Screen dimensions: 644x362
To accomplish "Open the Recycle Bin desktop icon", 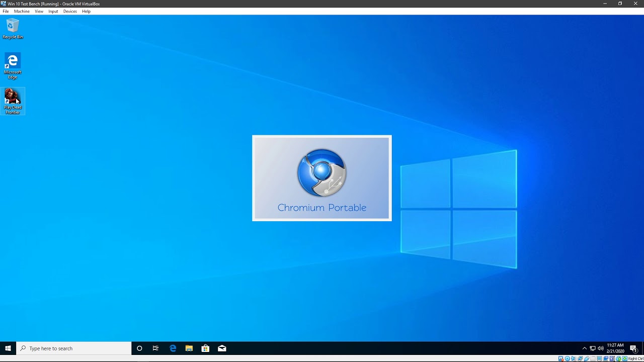I will tap(13, 29).
